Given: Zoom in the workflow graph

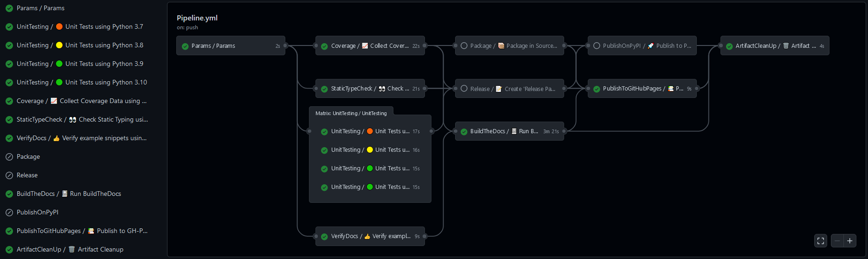Looking at the screenshot, I should tap(850, 241).
